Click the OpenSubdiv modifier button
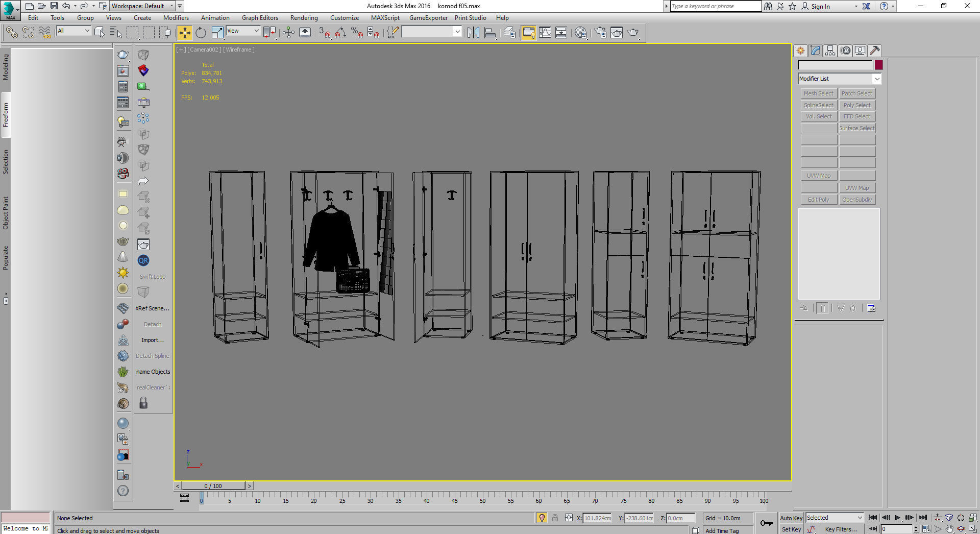 pos(857,200)
